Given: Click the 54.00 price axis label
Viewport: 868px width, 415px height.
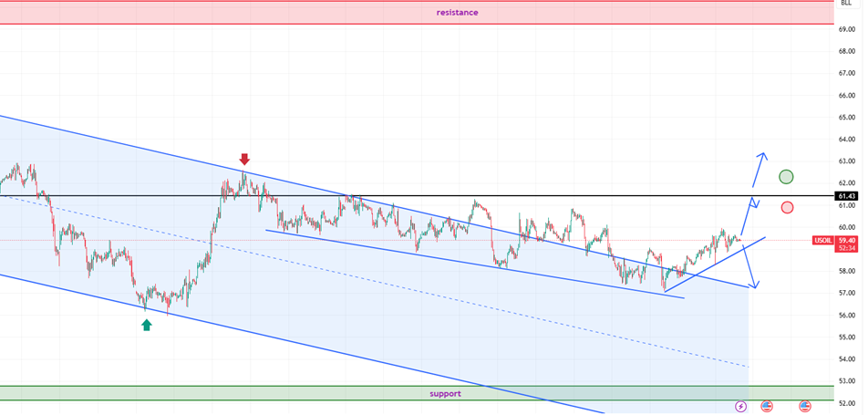Looking at the screenshot, I should (x=845, y=358).
